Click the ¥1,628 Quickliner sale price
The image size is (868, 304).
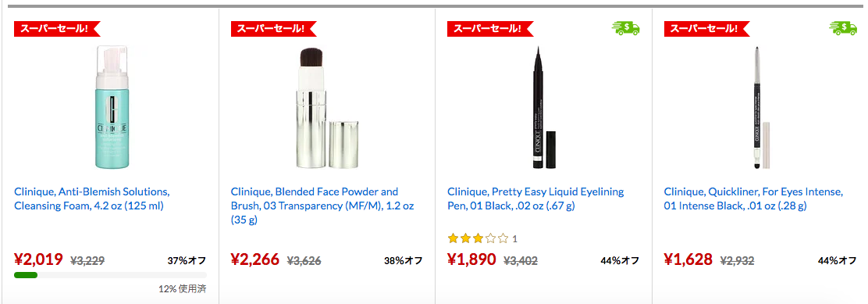[688, 259]
